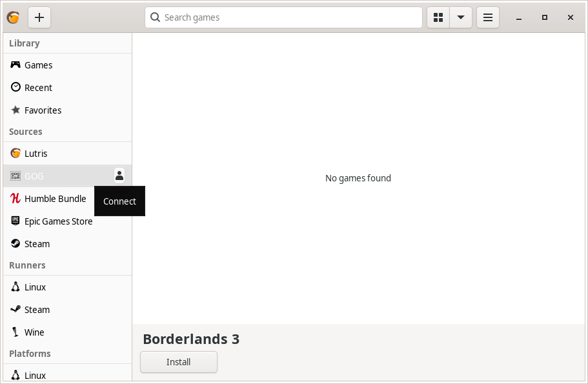Open the hamburger application menu

(488, 17)
